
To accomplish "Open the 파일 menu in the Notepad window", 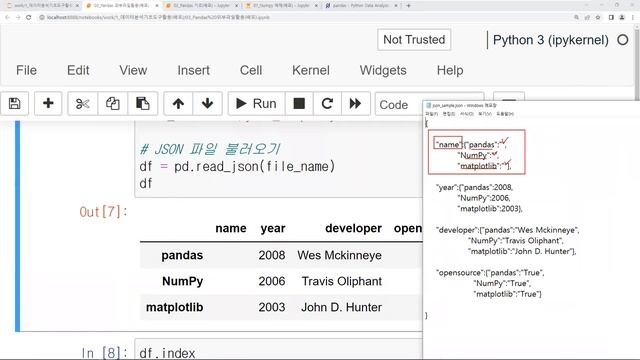I will coord(431,114).
